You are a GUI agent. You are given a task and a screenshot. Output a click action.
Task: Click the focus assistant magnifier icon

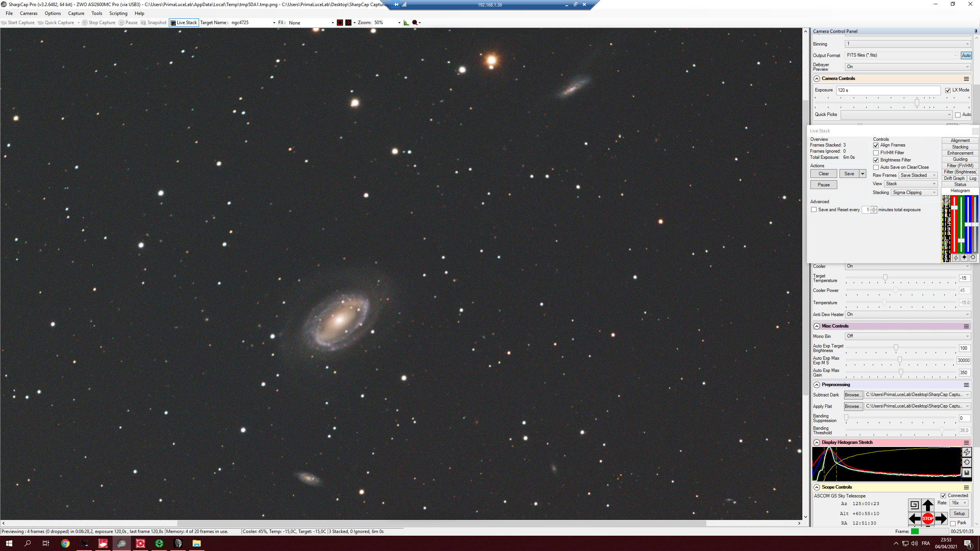(x=415, y=23)
